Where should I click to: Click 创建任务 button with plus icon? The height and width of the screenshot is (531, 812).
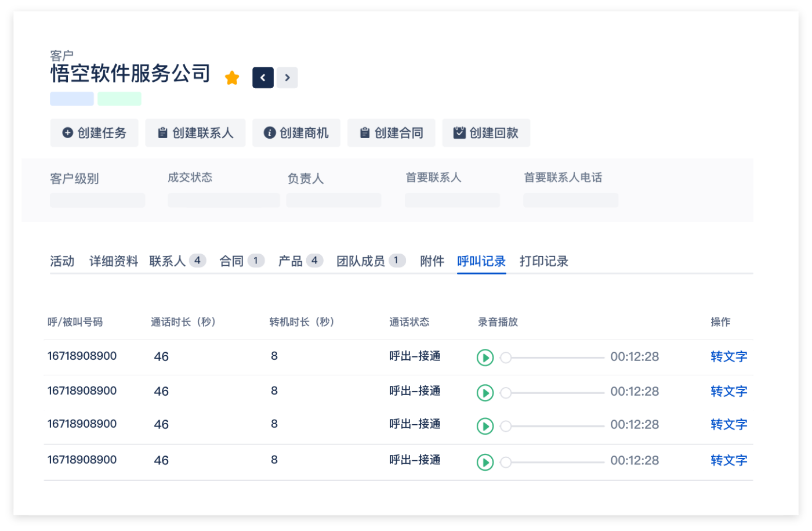click(x=94, y=133)
